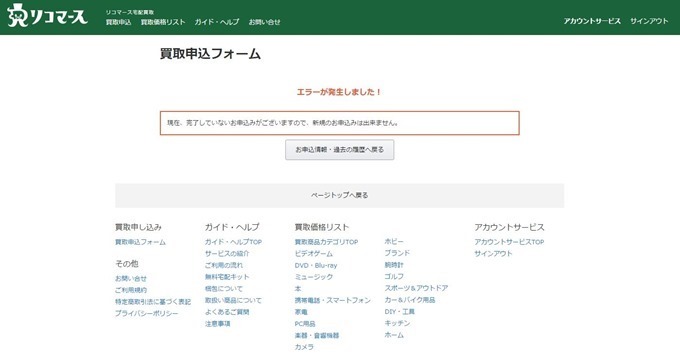Click the リコマース logo
This screenshot has width=680, height=361.
47,16
